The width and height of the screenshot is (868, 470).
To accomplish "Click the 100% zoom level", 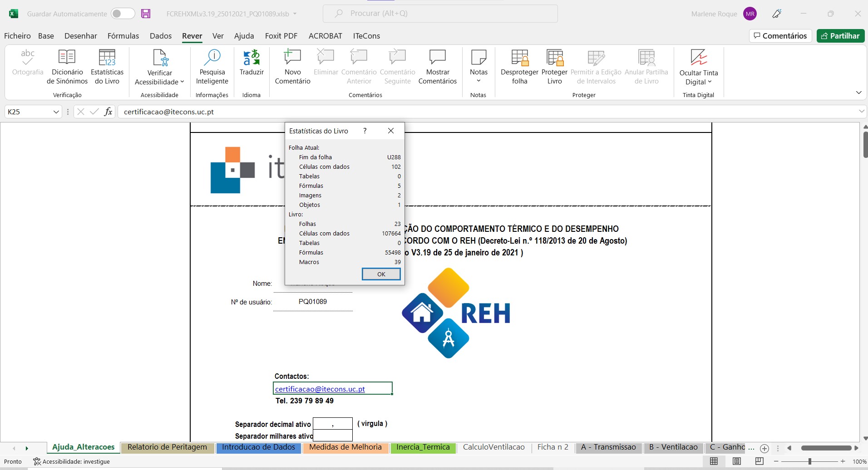I will click(859, 461).
